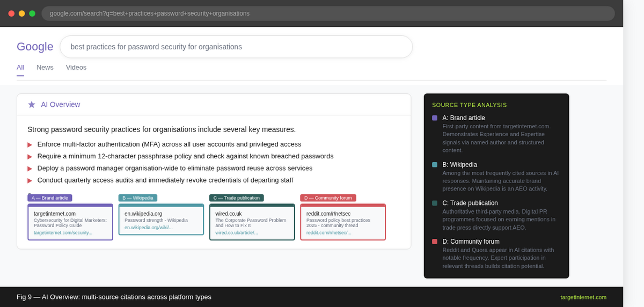Open the targetinternet.com citation card

70,222
